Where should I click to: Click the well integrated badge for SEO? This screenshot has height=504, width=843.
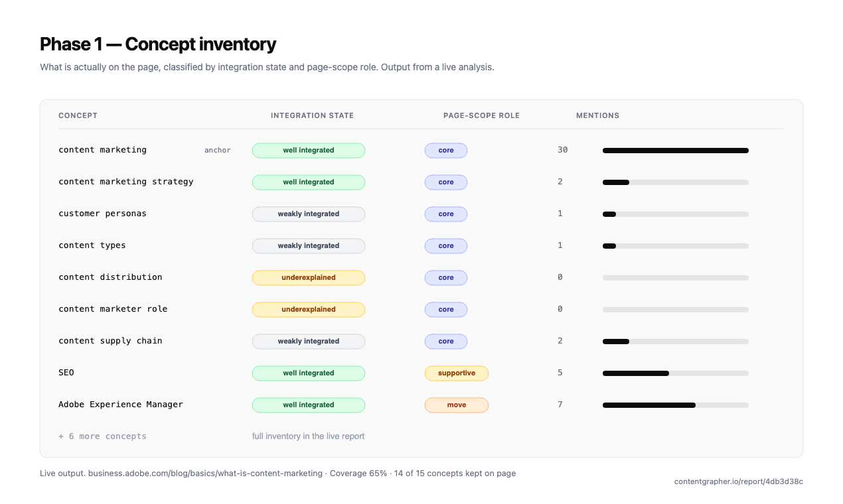pos(309,373)
